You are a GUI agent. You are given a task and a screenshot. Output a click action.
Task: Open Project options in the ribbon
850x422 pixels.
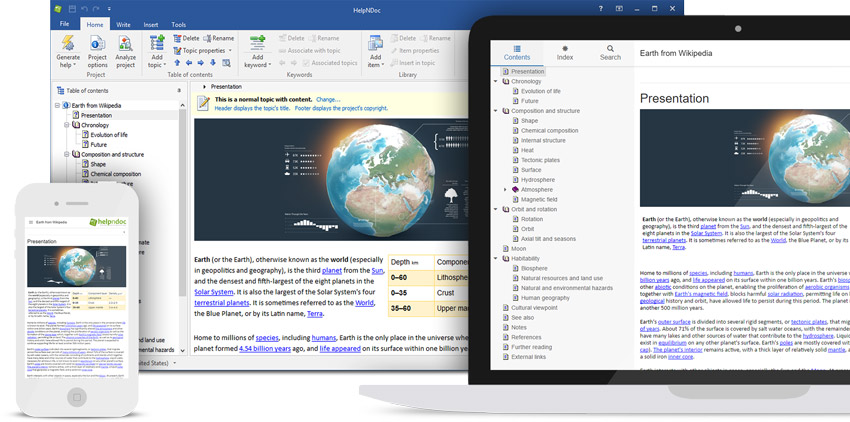coord(97,51)
